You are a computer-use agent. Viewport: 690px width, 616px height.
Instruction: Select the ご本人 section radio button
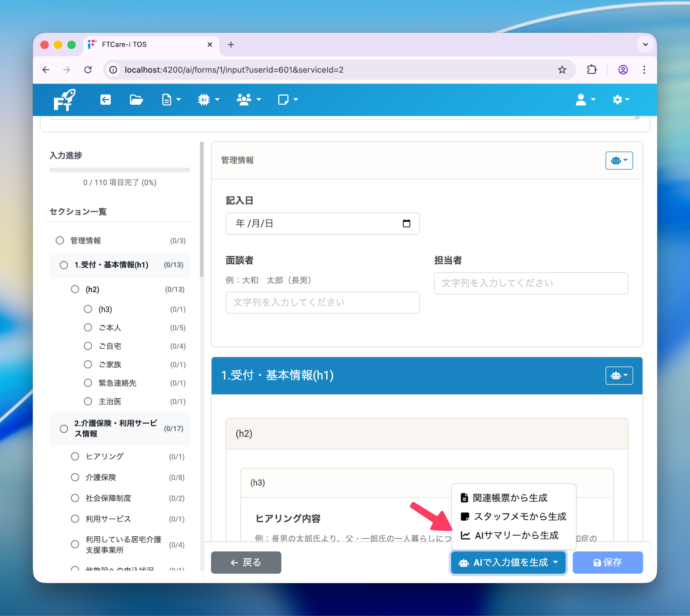coord(88,328)
